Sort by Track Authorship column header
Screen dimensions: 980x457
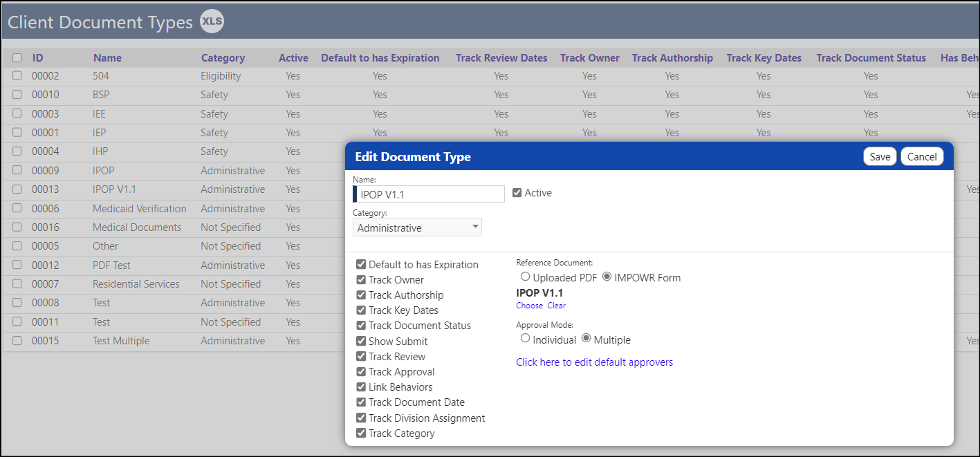(x=672, y=58)
